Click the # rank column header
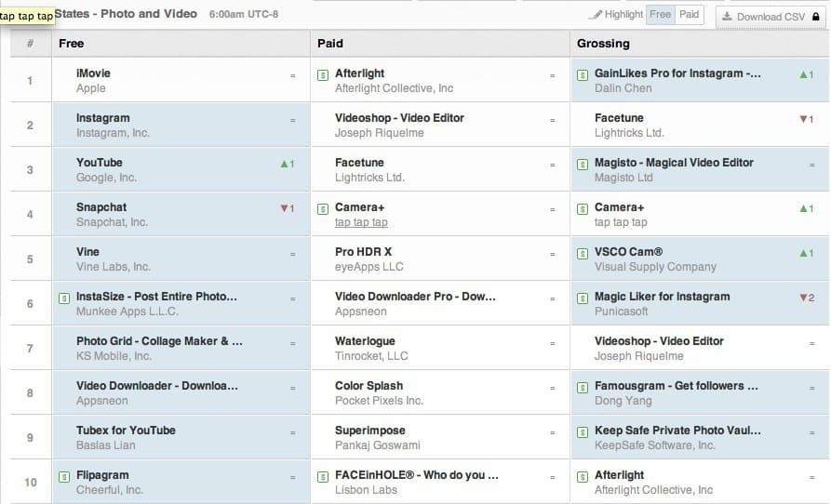 coord(31,44)
